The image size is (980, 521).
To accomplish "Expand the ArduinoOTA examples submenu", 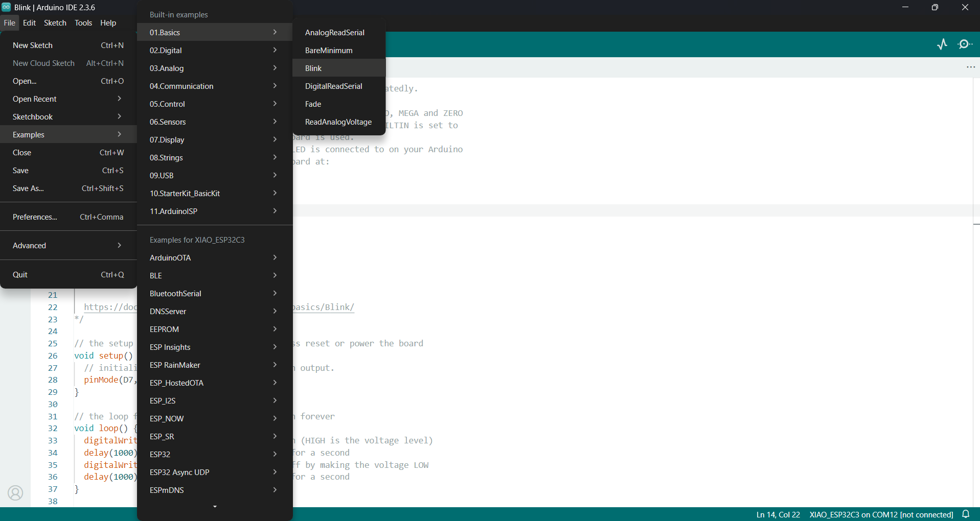I will click(x=215, y=258).
